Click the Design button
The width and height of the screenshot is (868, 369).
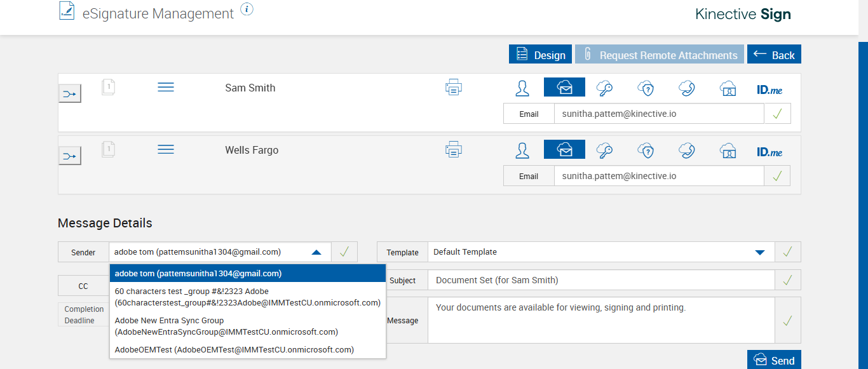[x=540, y=55]
